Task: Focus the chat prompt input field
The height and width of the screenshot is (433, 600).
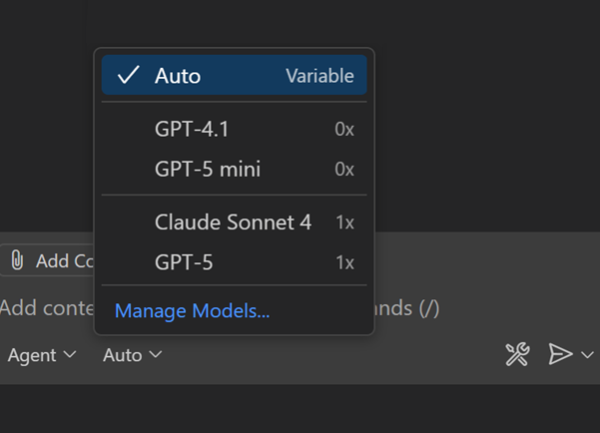Action: pos(220,308)
